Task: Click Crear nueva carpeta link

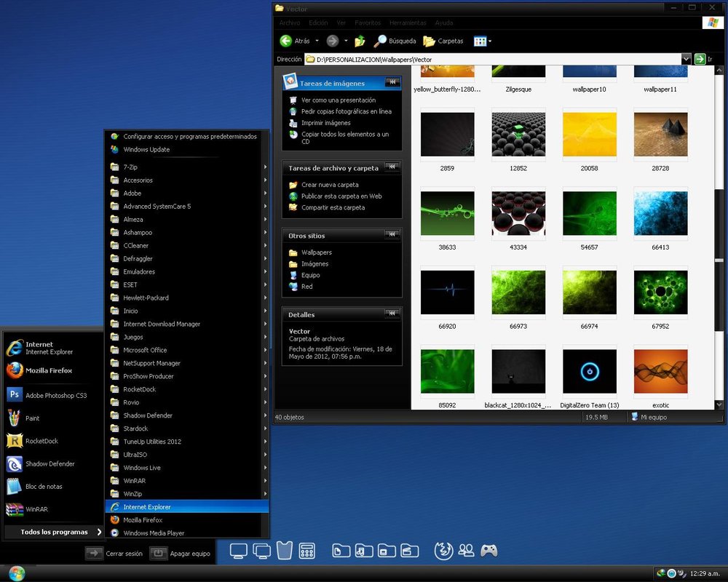Action: [x=330, y=185]
